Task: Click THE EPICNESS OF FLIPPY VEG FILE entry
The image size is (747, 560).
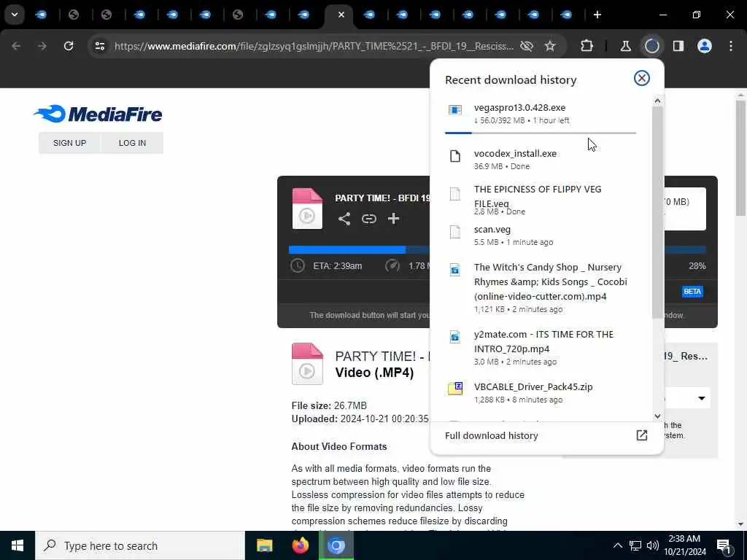Action: tap(541, 201)
